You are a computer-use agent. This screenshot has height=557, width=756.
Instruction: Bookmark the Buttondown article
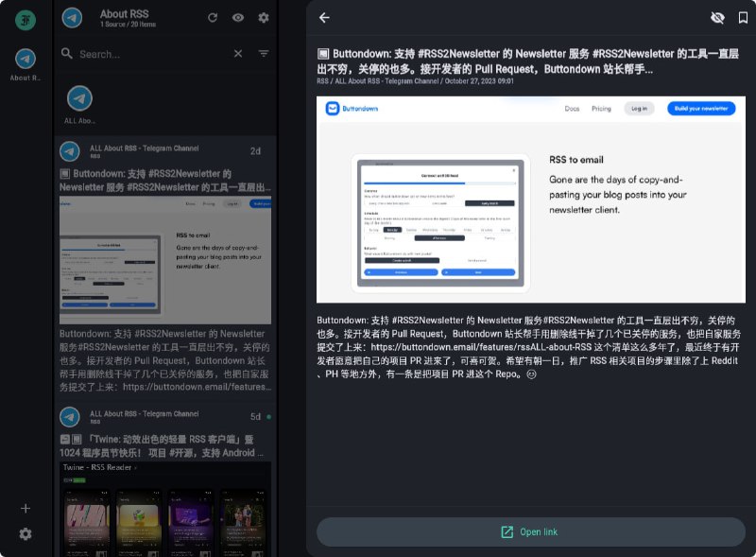pyautogui.click(x=742, y=18)
